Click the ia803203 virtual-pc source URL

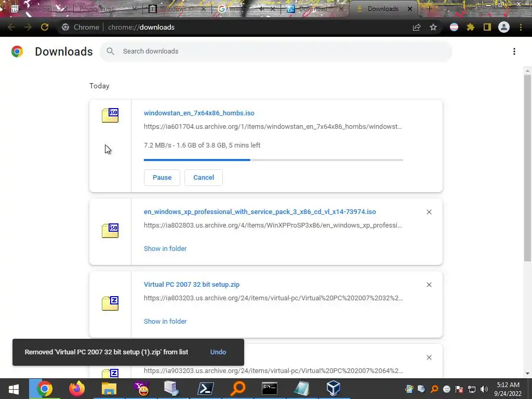pos(273,298)
